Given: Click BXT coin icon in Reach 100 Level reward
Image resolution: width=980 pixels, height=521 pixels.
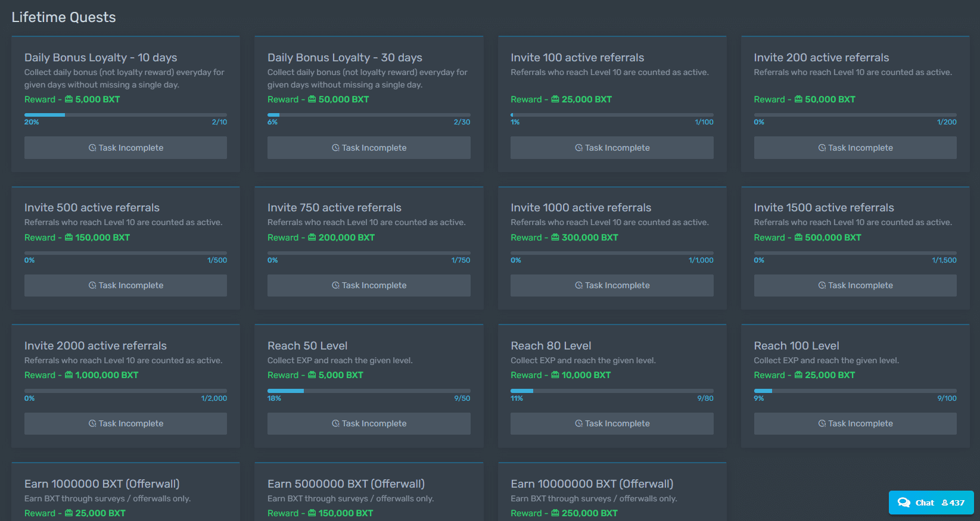Looking at the screenshot, I should pos(798,375).
